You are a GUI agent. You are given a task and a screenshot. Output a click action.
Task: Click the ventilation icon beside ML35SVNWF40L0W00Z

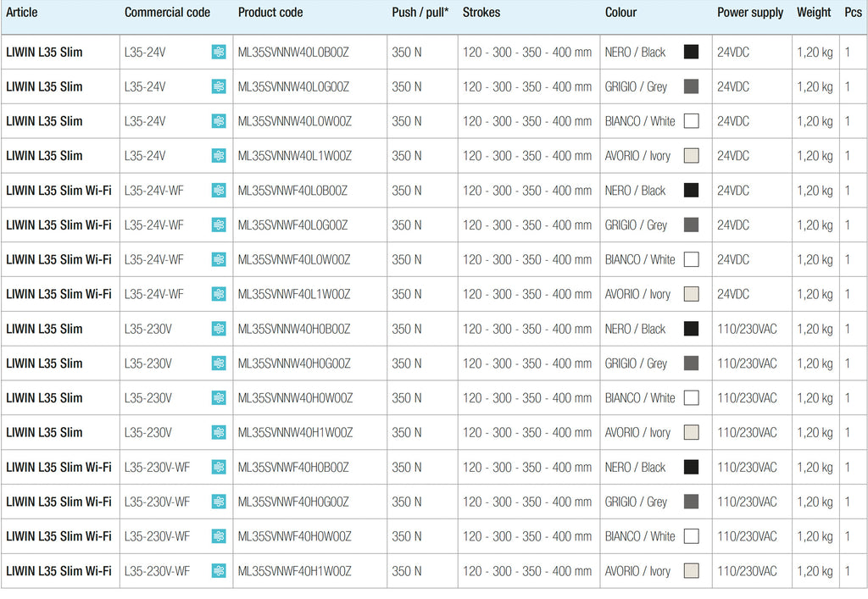pyautogui.click(x=219, y=259)
